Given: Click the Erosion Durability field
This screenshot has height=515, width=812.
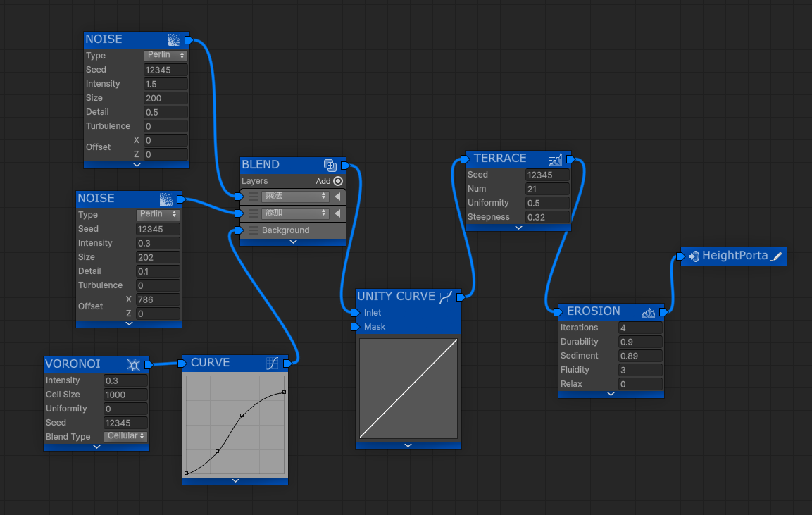Looking at the screenshot, I should (x=641, y=342).
